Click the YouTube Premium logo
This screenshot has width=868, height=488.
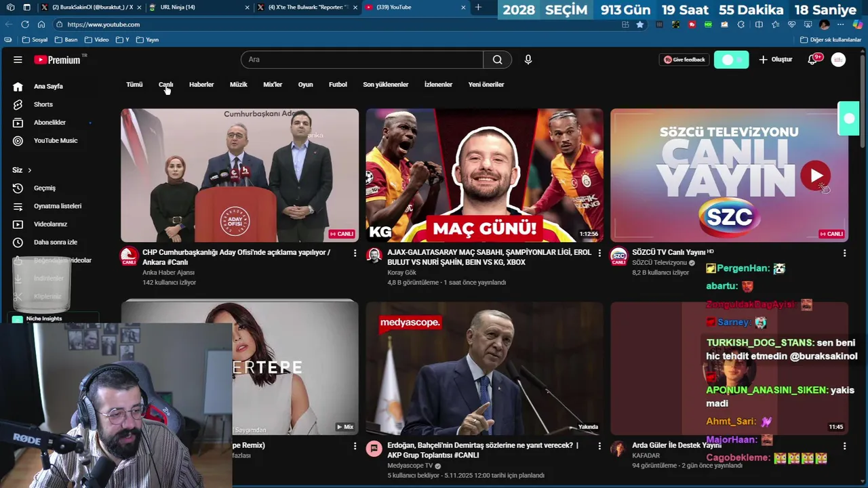coord(58,60)
